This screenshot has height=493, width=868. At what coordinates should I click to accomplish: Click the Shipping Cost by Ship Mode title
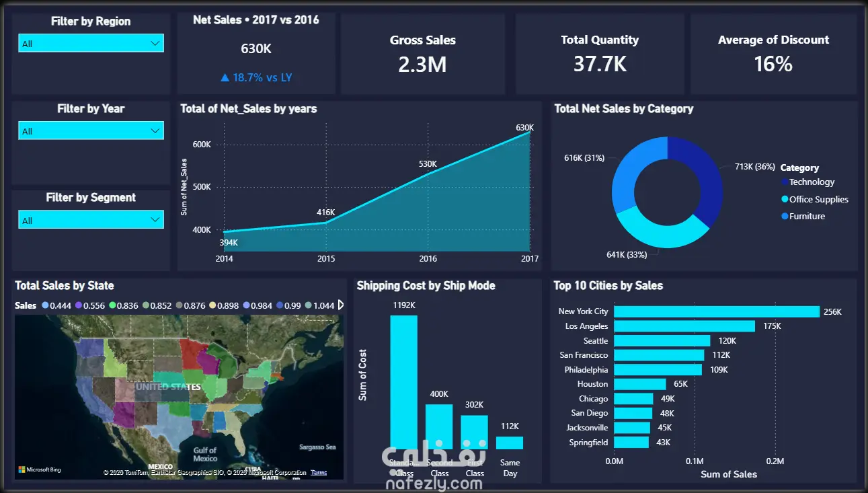pyautogui.click(x=426, y=286)
